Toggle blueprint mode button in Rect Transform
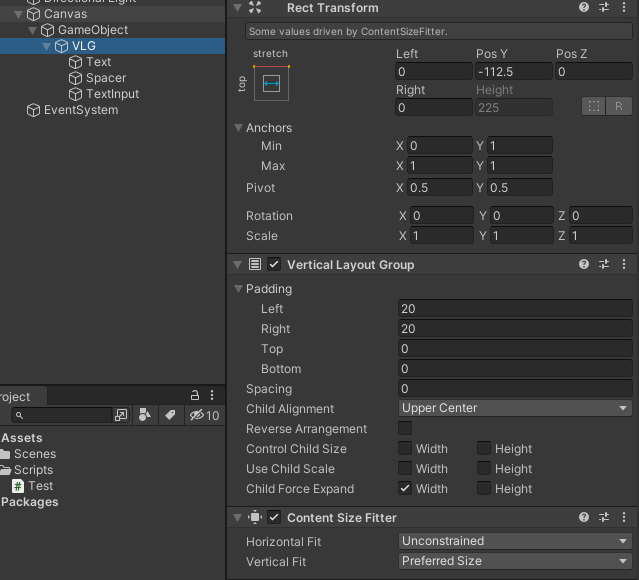This screenshot has height=580, width=639. (x=594, y=106)
